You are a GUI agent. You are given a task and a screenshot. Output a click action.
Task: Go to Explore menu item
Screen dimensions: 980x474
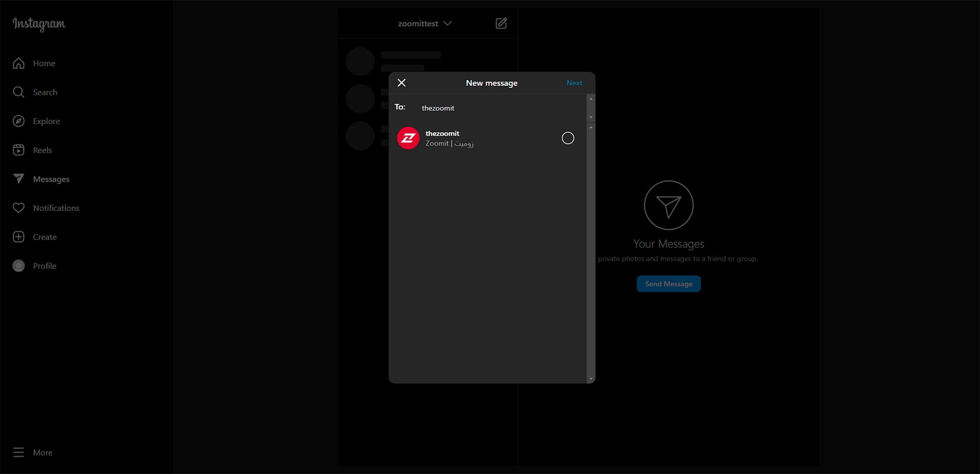coord(46,121)
